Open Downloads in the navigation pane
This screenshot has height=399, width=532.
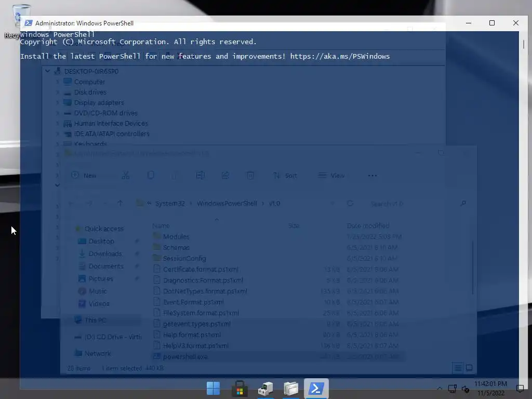tap(105, 254)
